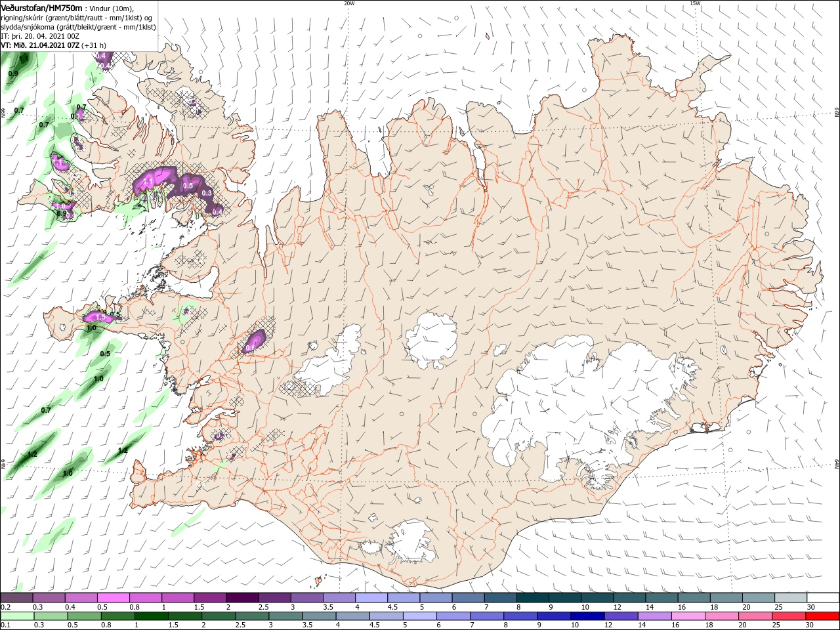Image resolution: width=840 pixels, height=630 pixels.
Task: Click the '(+31 h)' forecast offset text
Action: tap(94, 45)
